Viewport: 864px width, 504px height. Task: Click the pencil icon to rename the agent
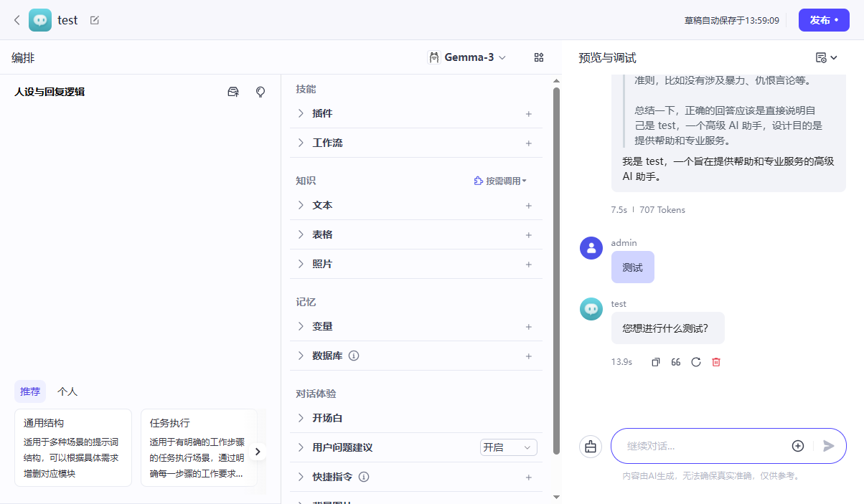pyautogui.click(x=94, y=20)
